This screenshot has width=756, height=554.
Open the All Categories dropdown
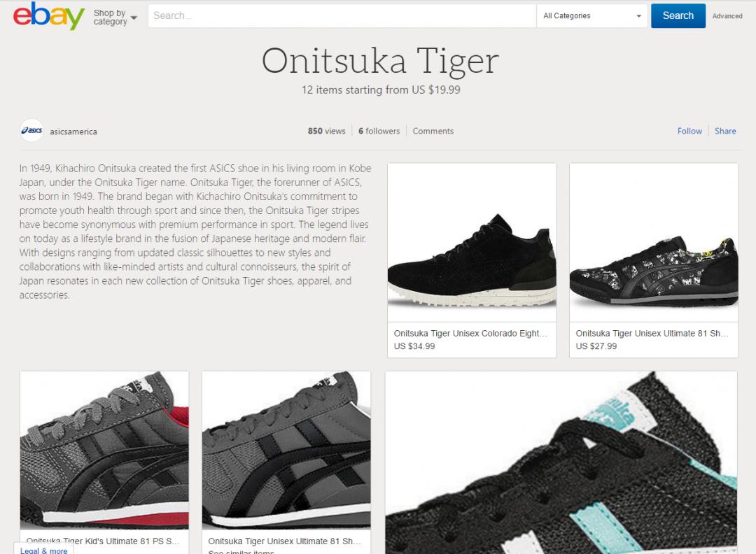[591, 16]
